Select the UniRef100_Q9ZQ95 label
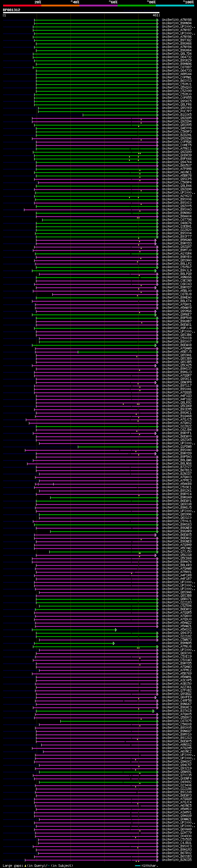The height and width of the screenshot is (868, 197). 176,118
